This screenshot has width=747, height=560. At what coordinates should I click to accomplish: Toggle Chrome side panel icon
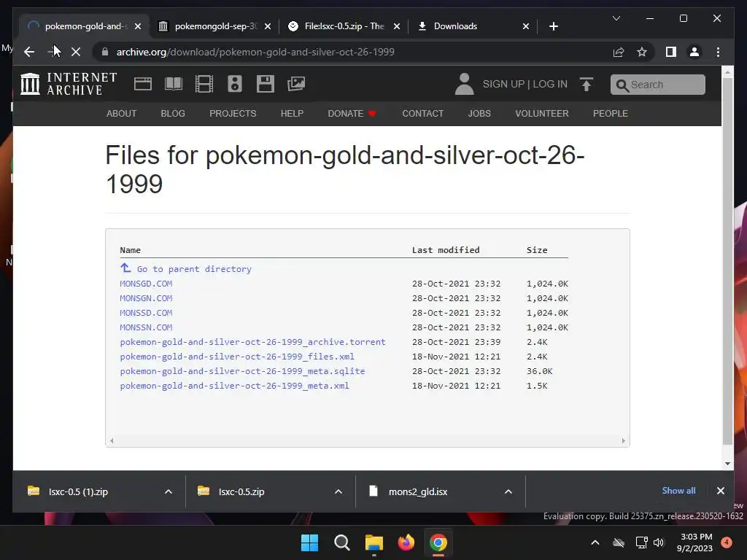671,52
